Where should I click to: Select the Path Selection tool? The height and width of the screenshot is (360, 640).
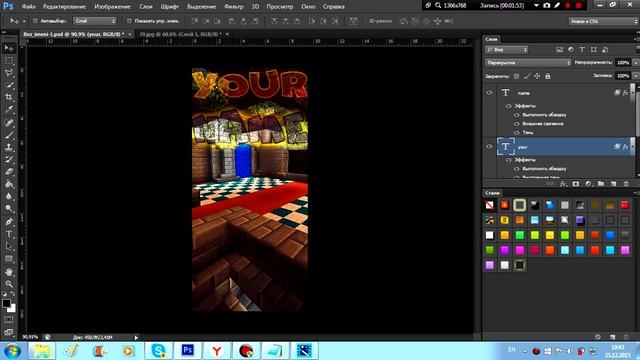pyautogui.click(x=9, y=247)
